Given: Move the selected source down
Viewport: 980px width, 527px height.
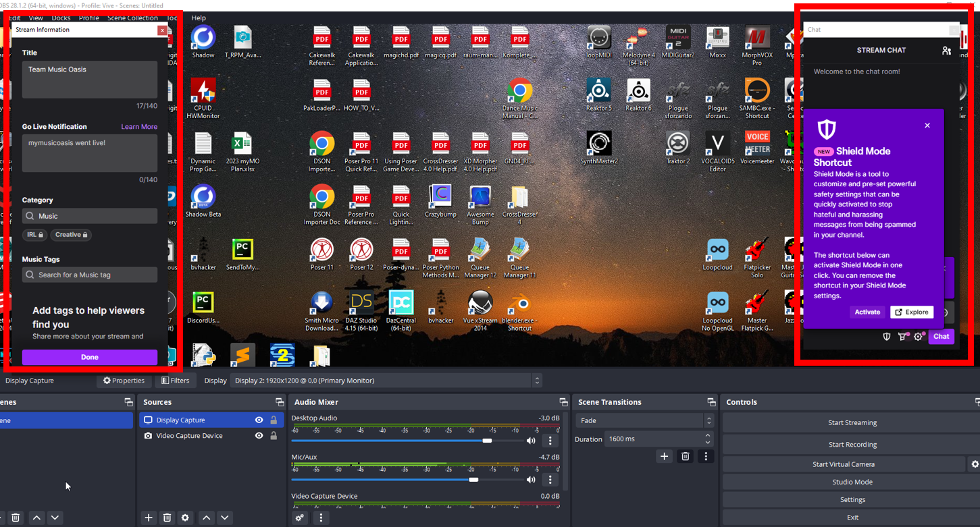Looking at the screenshot, I should 225,518.
